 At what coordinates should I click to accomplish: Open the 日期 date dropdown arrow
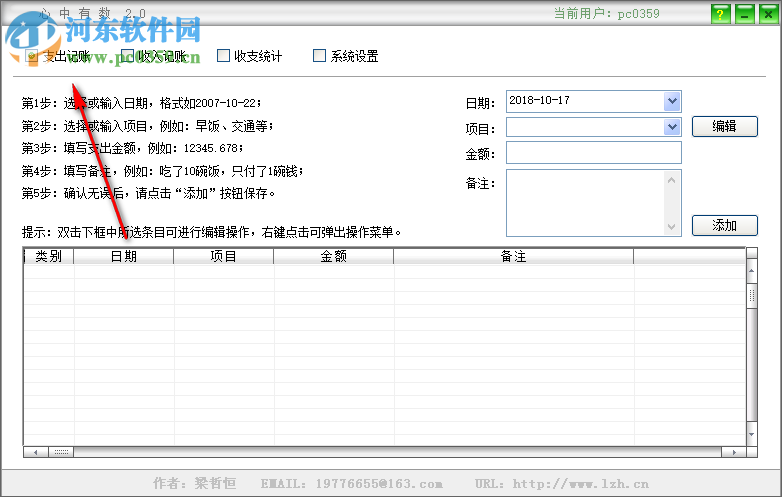[672, 101]
